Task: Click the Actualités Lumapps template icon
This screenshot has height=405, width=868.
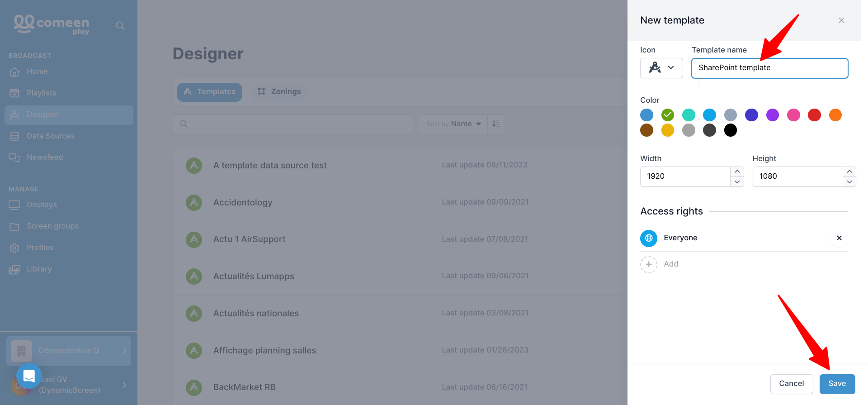Action: tap(194, 276)
